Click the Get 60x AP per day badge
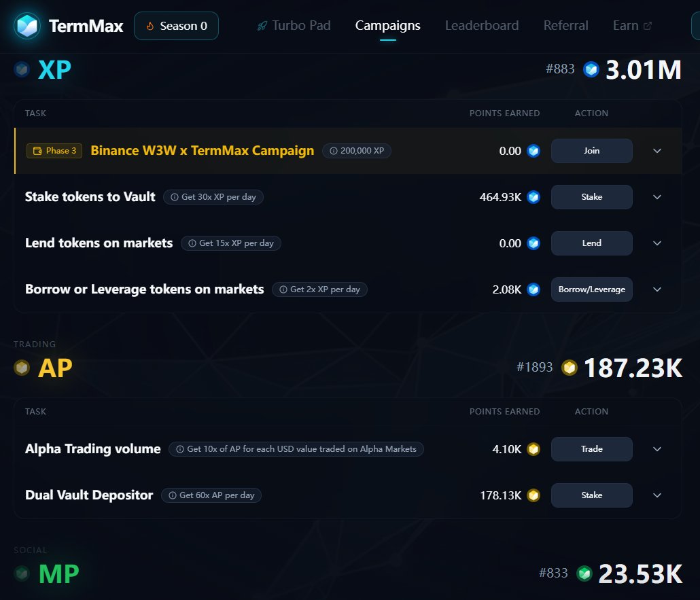The height and width of the screenshot is (600, 700). pyautogui.click(x=211, y=495)
